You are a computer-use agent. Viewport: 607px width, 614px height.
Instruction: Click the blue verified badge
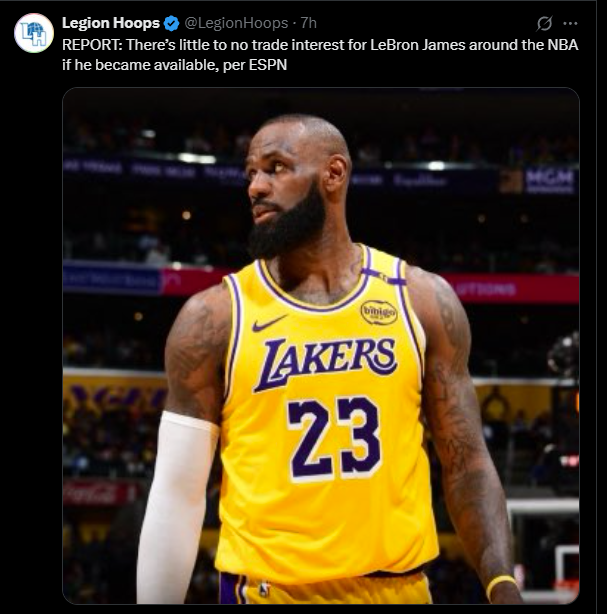coord(171,23)
